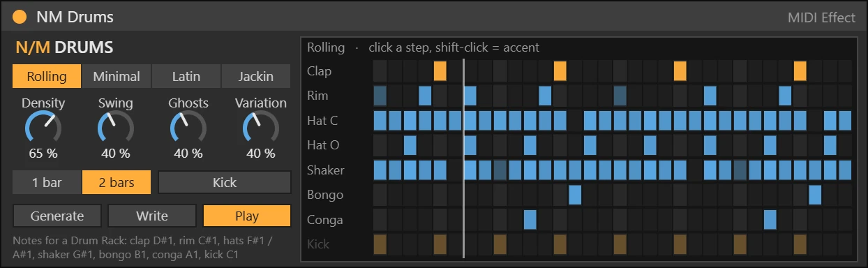Toggle orange Clap step 21
The height and width of the screenshot is (268, 868).
coord(680,71)
